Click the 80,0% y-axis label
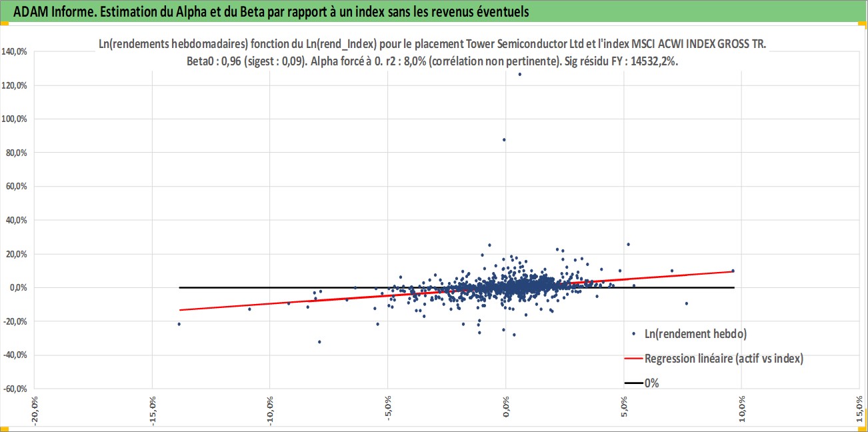Screen dimensions: 868x432 (x=16, y=153)
